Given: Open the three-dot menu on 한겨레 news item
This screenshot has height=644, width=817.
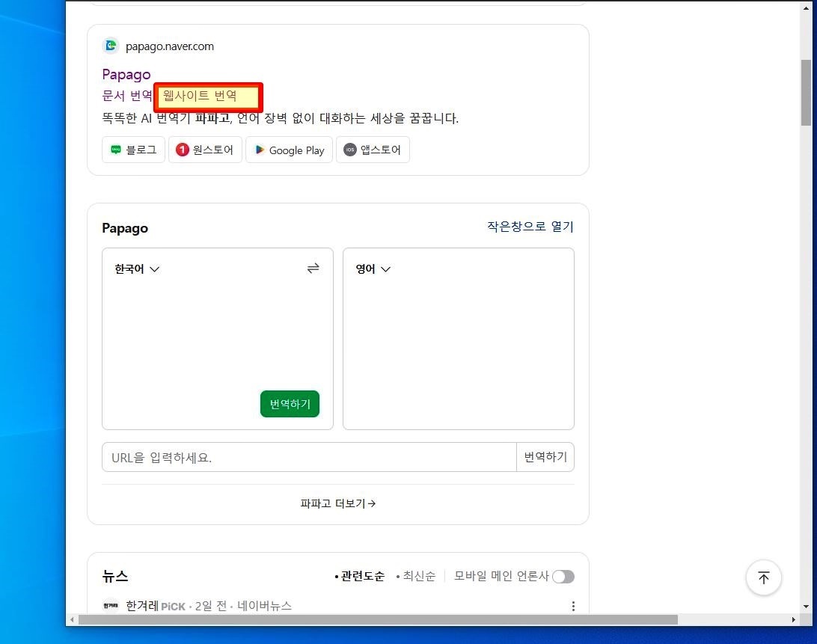Looking at the screenshot, I should point(573,606).
